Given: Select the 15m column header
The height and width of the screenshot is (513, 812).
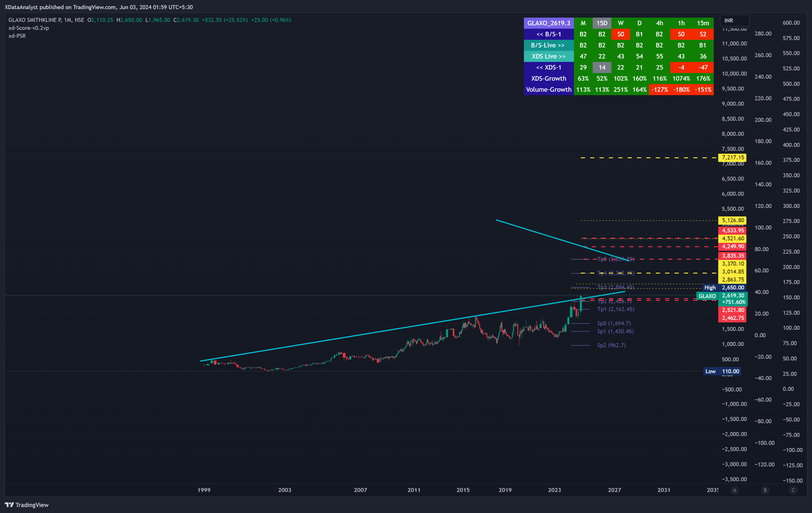Looking at the screenshot, I should [x=703, y=23].
